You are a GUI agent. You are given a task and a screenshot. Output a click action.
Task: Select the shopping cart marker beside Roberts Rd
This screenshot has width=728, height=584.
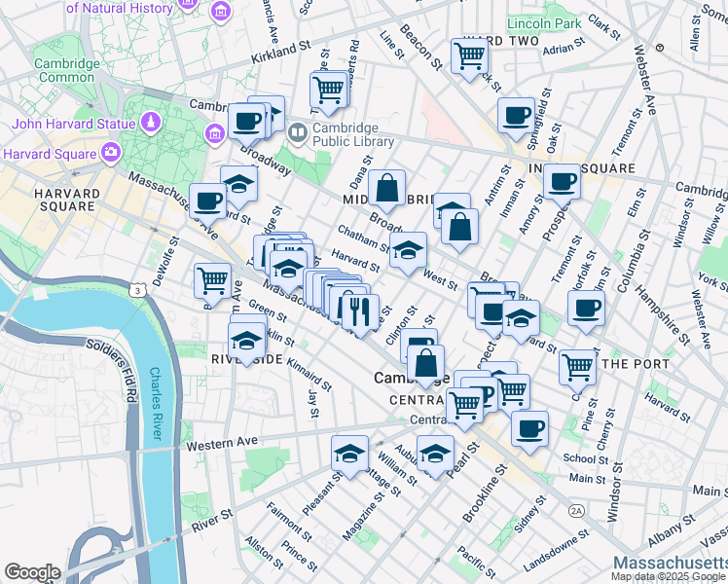tap(329, 91)
